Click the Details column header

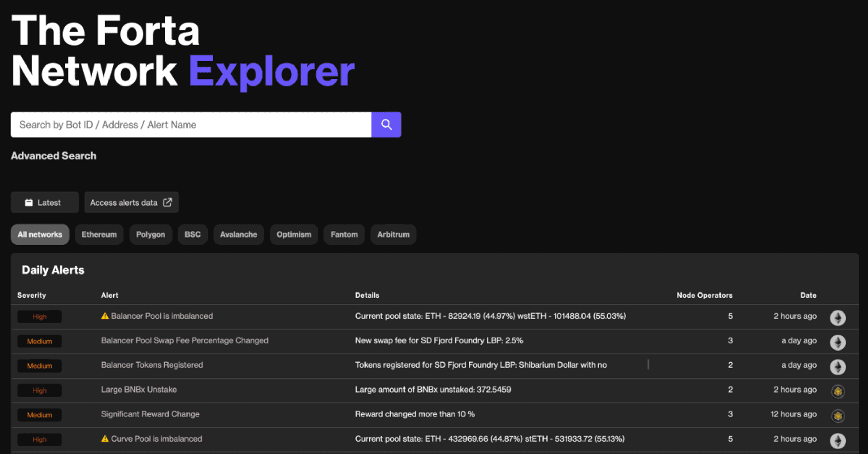tap(367, 295)
